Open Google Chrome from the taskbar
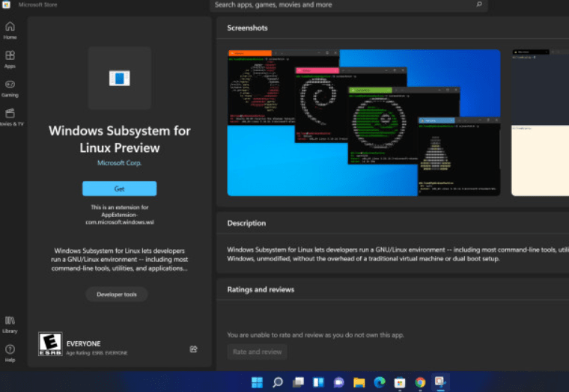 coord(420,382)
